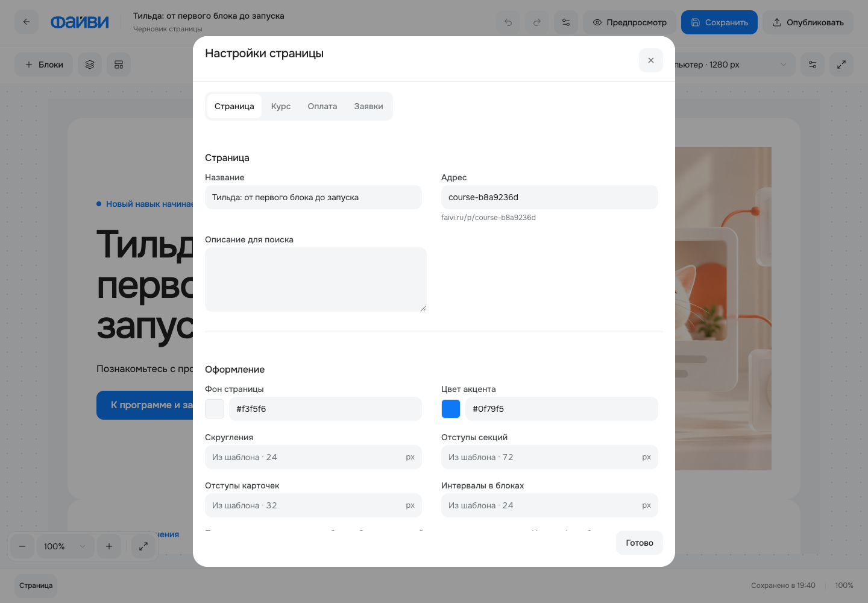Expand the 100% zoom dropdown
Image resolution: width=868 pixels, height=603 pixels.
tap(66, 546)
